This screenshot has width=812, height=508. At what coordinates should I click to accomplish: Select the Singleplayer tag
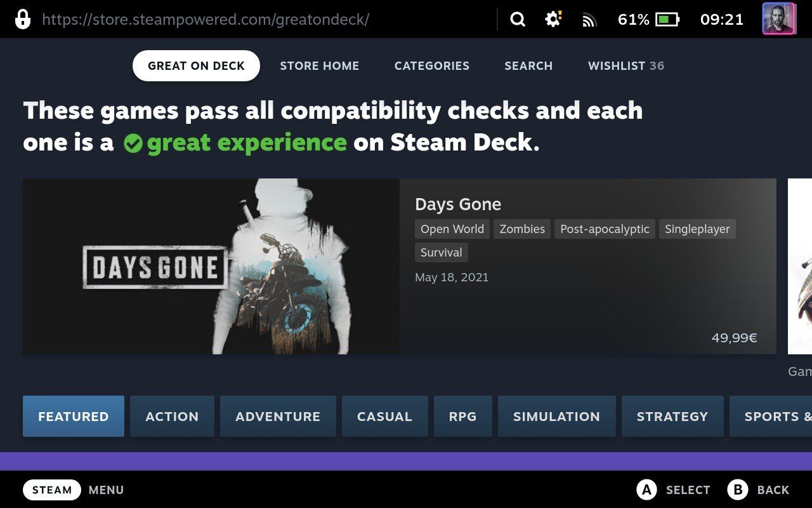coord(697,229)
